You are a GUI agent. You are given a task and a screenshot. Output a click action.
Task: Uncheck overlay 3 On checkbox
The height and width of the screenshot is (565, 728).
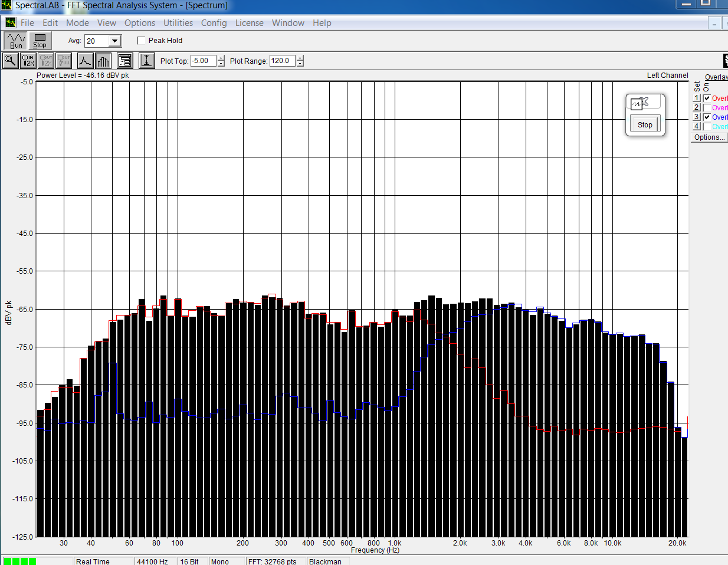point(707,117)
